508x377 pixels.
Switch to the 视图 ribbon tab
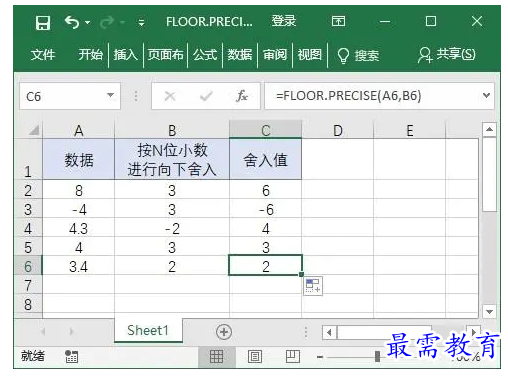pyautogui.click(x=310, y=55)
